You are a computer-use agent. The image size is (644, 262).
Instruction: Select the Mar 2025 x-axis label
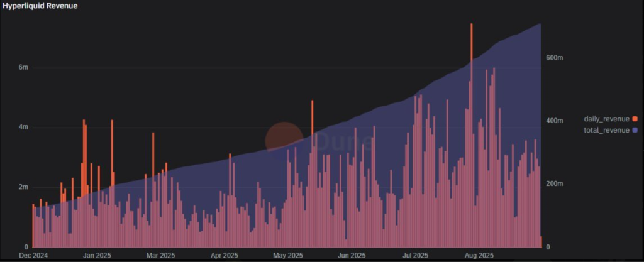[160, 256]
